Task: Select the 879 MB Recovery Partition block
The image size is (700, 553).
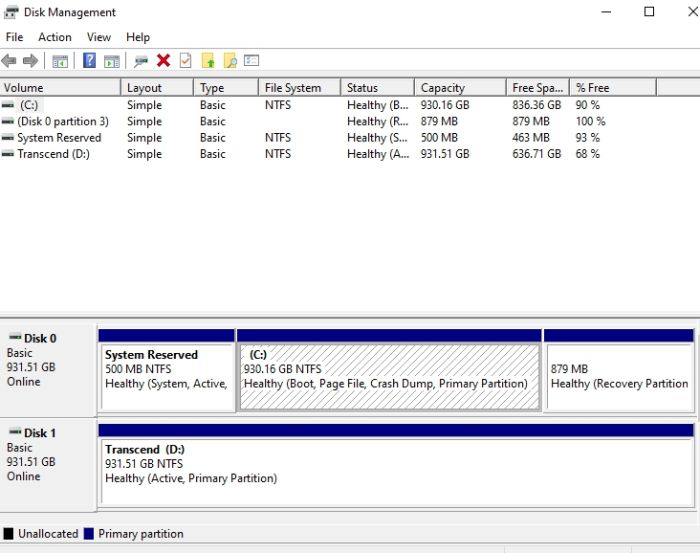Action: click(619, 370)
